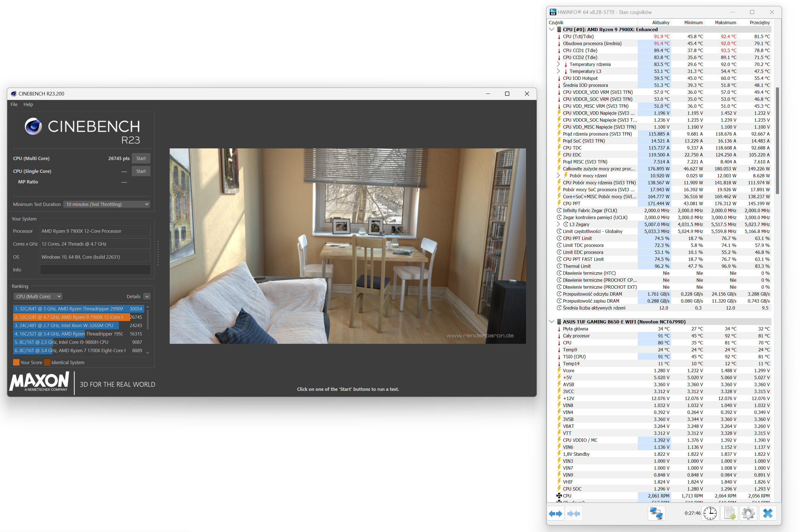The height and width of the screenshot is (532, 801).
Task: Toggle the ranking Details dropdown button
Action: click(147, 296)
